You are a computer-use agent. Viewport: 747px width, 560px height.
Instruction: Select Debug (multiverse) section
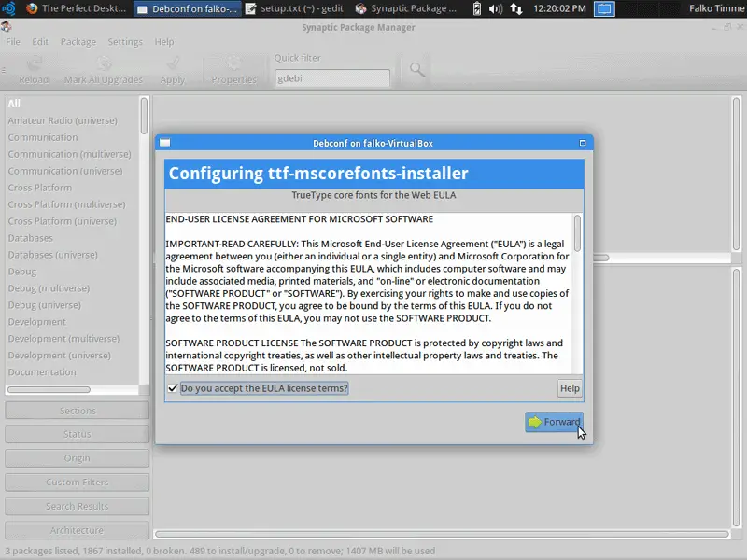pyautogui.click(x=49, y=288)
